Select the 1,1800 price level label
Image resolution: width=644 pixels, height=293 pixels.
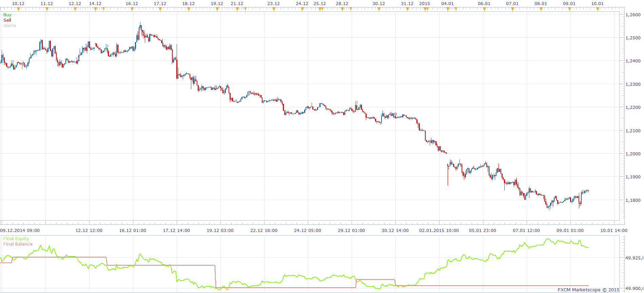point(633,200)
